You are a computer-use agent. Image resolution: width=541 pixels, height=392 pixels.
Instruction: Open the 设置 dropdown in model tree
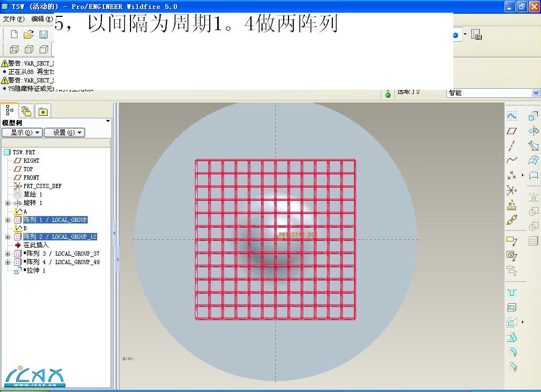pos(64,133)
